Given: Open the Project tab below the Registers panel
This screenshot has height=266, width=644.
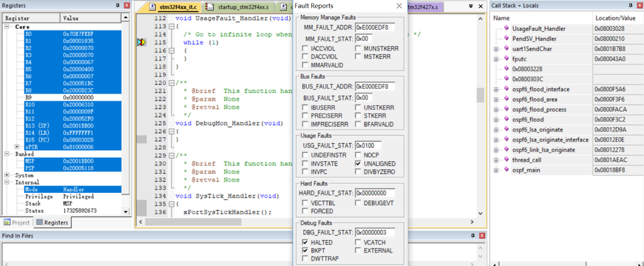Looking at the screenshot, I should pyautogui.click(x=16, y=223).
